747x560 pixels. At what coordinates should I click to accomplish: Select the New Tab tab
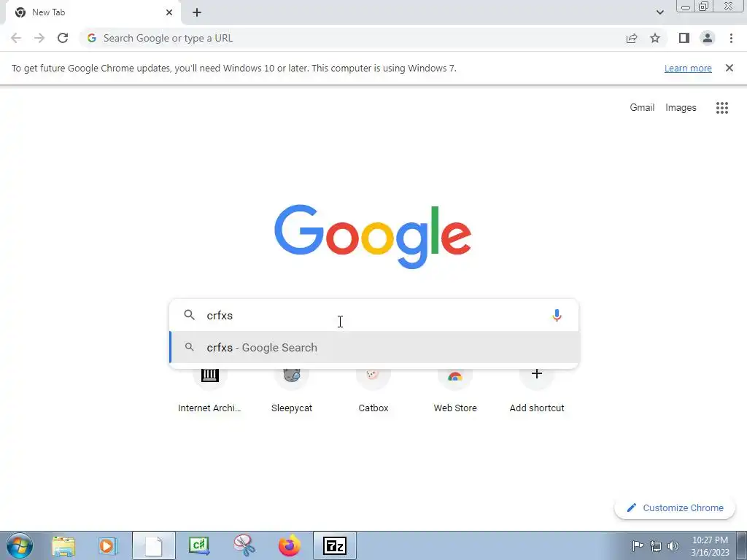[93, 12]
